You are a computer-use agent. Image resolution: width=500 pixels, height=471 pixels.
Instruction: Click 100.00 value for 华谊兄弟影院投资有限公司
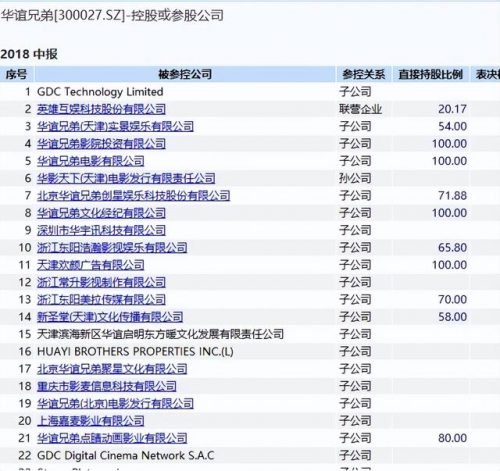coord(449,144)
